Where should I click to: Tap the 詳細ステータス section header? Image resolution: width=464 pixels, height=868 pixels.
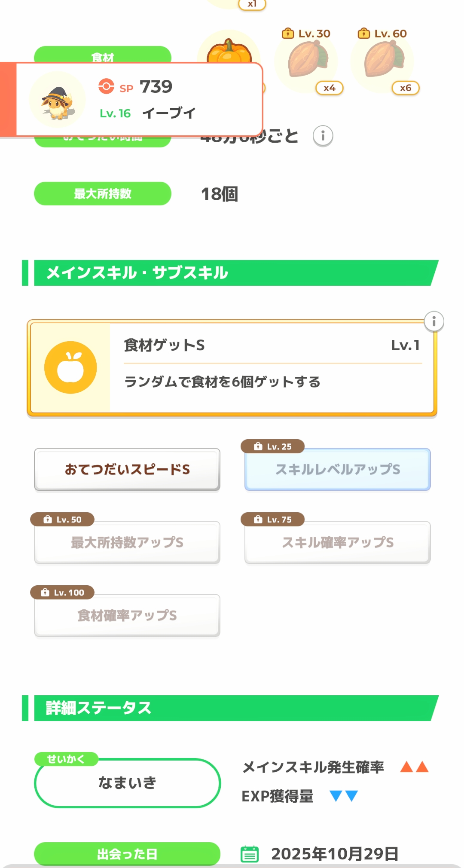point(232,708)
